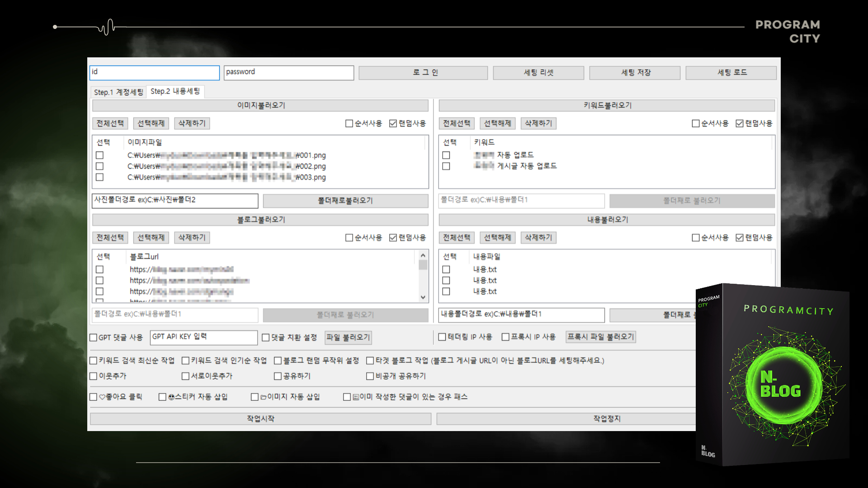Enable 서로이웃추가 checkbox
The width and height of the screenshot is (868, 488).
pos(207,376)
